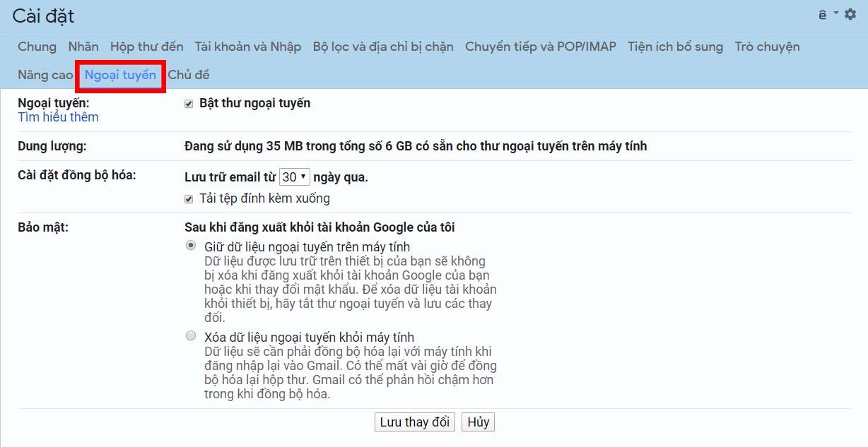Click the Hủy button
The image size is (868, 447).
tap(479, 422)
